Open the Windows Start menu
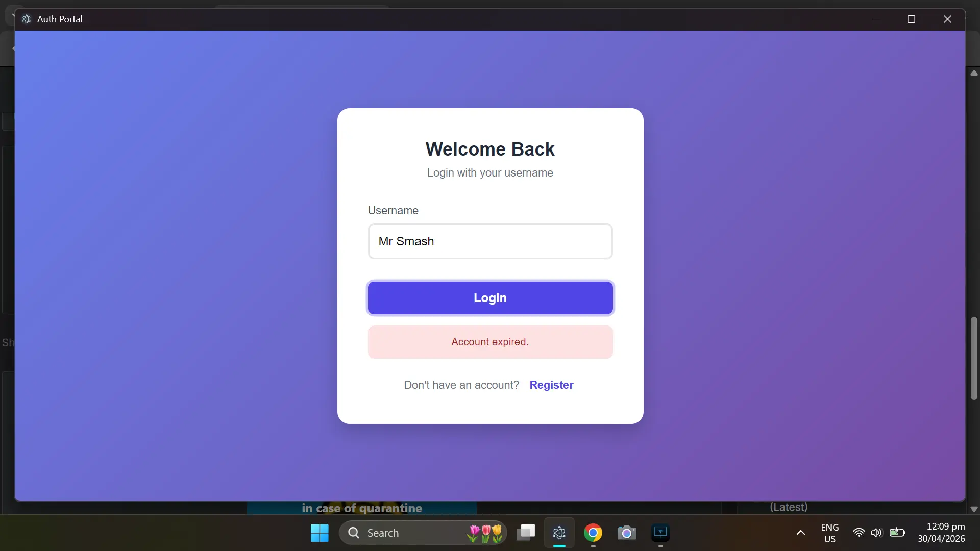The height and width of the screenshot is (551, 980). pos(320,533)
